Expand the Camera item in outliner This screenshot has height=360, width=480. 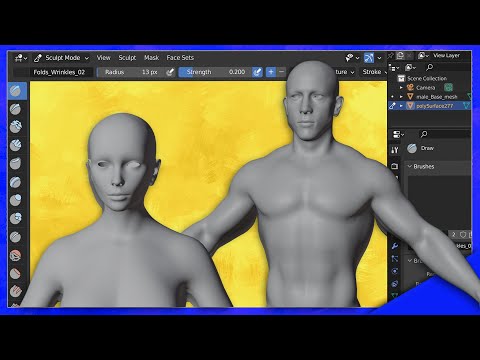tap(401, 88)
